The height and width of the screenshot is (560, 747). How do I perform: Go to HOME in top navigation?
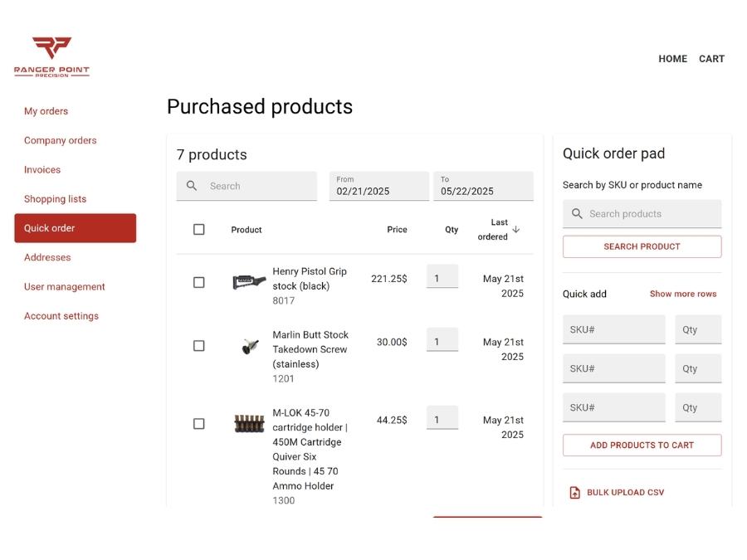coord(672,59)
